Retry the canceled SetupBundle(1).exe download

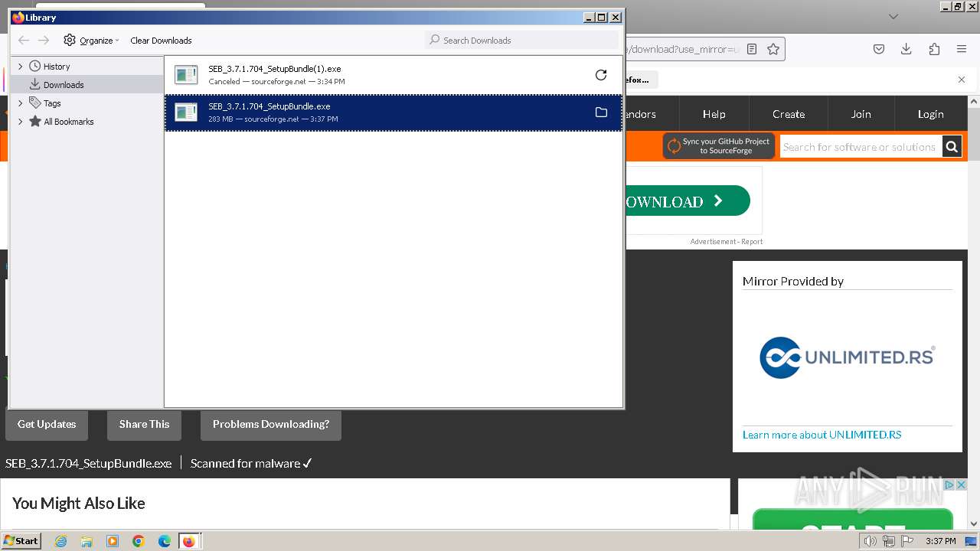click(x=601, y=75)
